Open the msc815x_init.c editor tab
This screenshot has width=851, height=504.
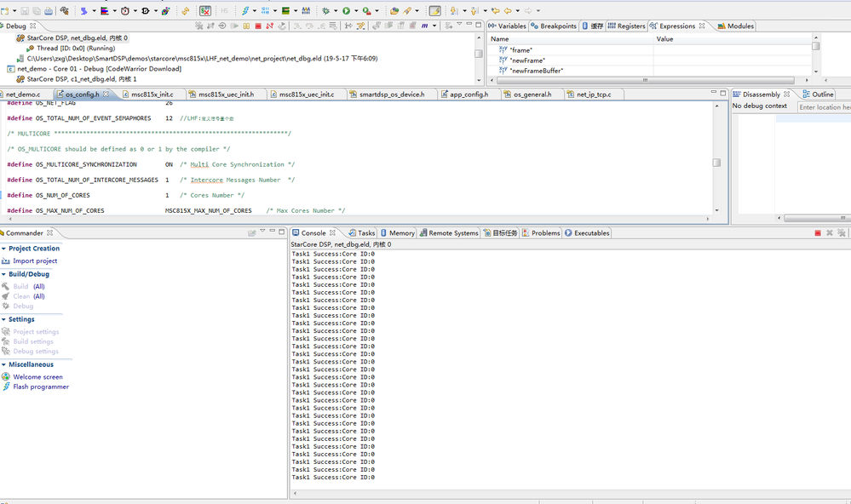click(147, 94)
